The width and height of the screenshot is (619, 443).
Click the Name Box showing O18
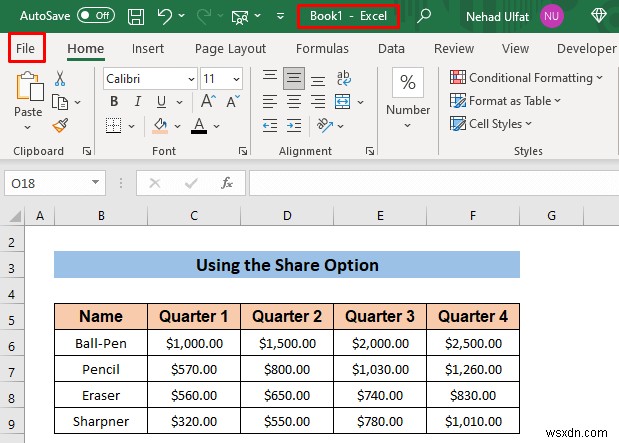(55, 183)
